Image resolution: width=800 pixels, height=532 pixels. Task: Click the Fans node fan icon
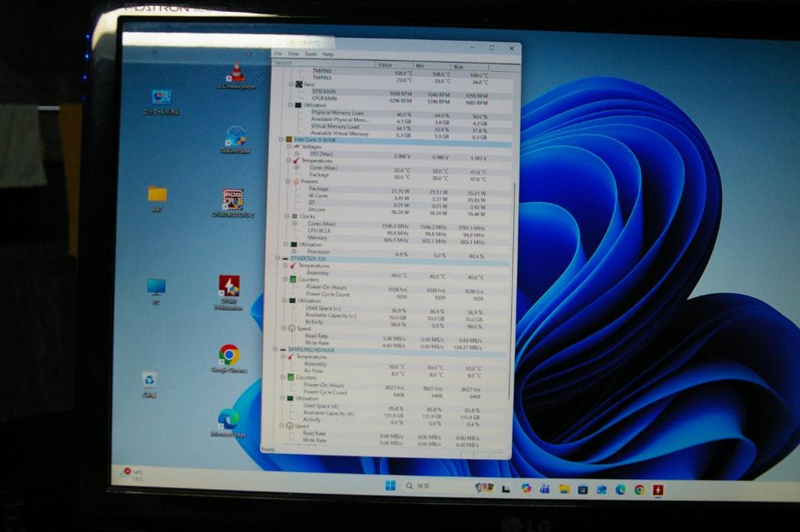tap(299, 84)
